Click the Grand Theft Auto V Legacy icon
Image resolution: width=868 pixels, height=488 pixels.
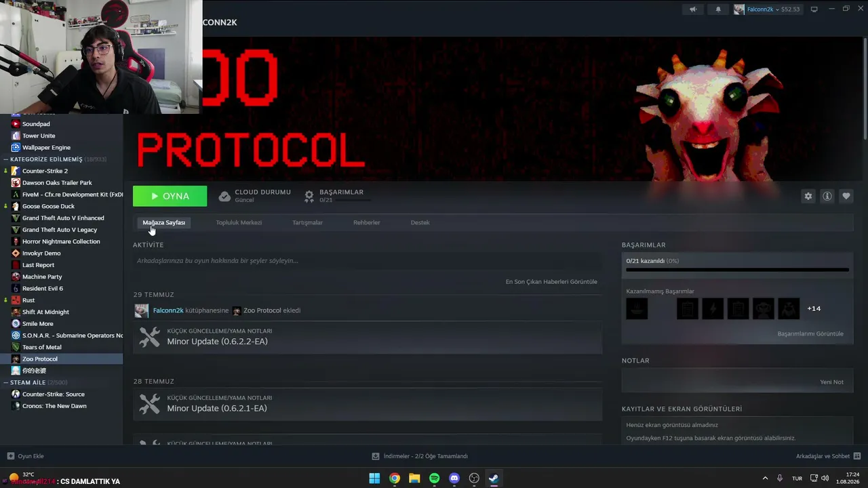click(16, 230)
